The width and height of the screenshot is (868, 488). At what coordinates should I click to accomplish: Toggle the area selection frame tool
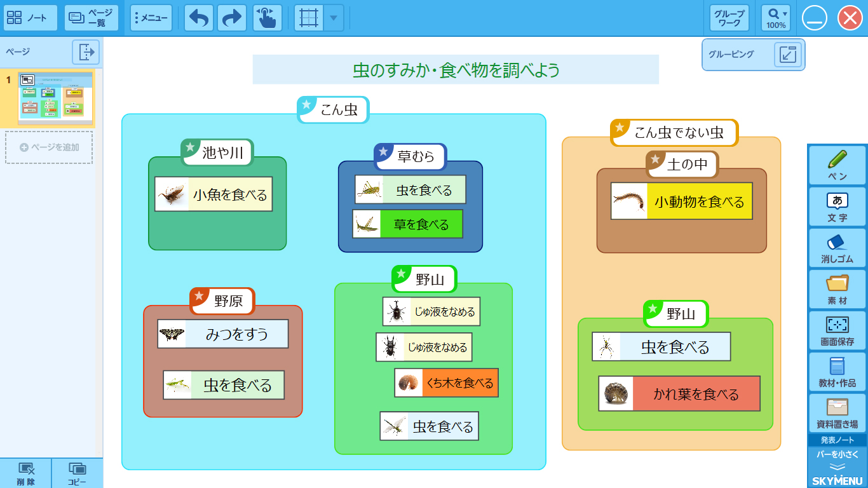pyautogui.click(x=309, y=18)
